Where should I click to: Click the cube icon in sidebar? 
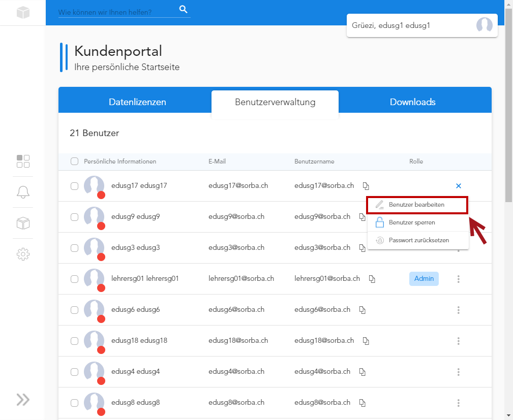coord(23,223)
